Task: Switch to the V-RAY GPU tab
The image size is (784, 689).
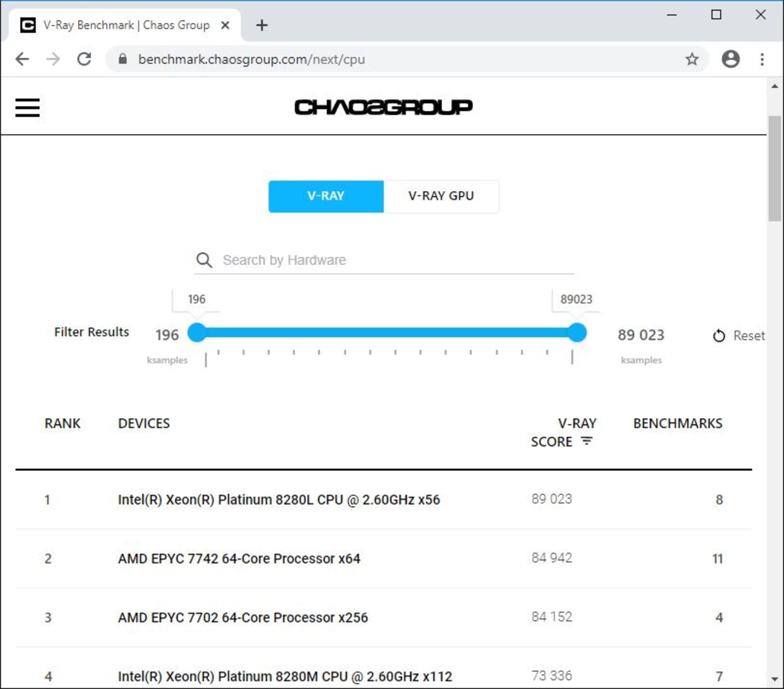Action: click(x=441, y=196)
